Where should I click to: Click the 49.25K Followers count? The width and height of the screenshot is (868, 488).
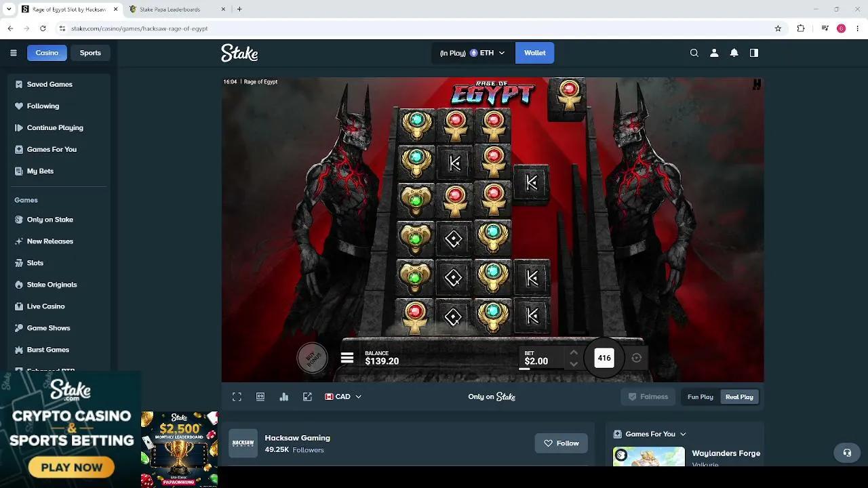click(294, 450)
